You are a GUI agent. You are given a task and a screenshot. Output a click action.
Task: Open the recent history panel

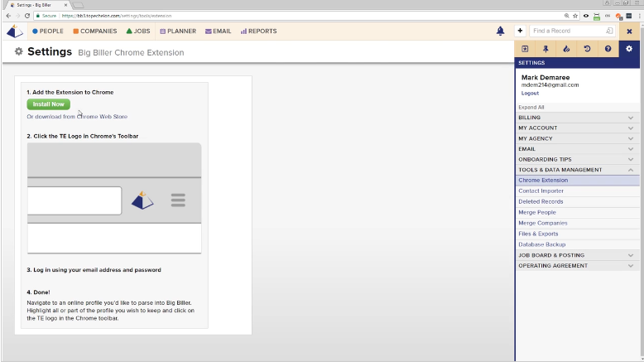(587, 49)
